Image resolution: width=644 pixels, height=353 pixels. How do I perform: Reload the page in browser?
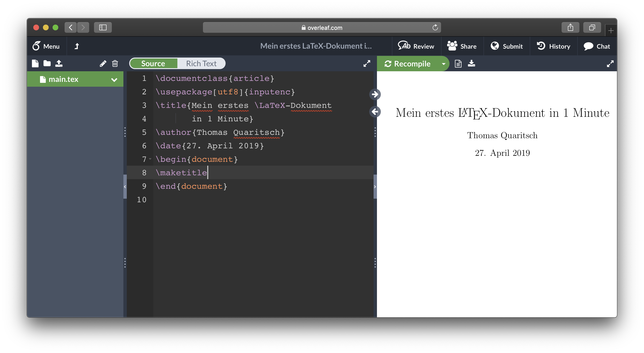(435, 27)
